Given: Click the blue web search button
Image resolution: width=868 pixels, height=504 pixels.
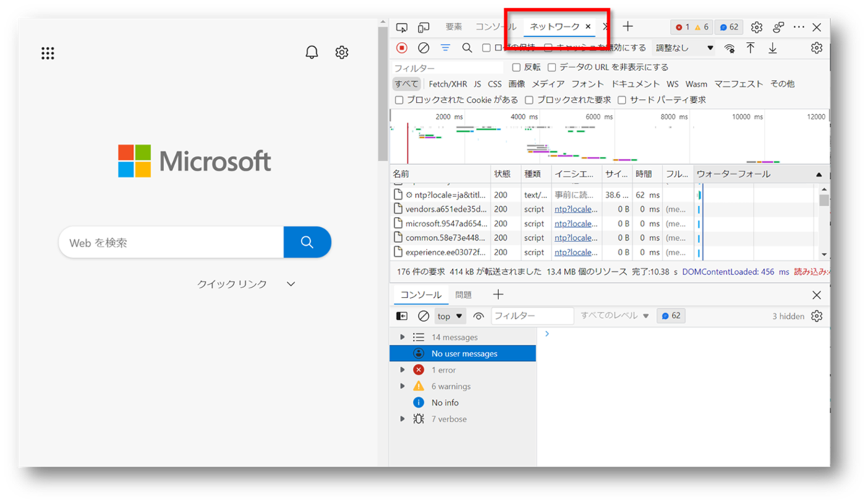Looking at the screenshot, I should tap(307, 242).
